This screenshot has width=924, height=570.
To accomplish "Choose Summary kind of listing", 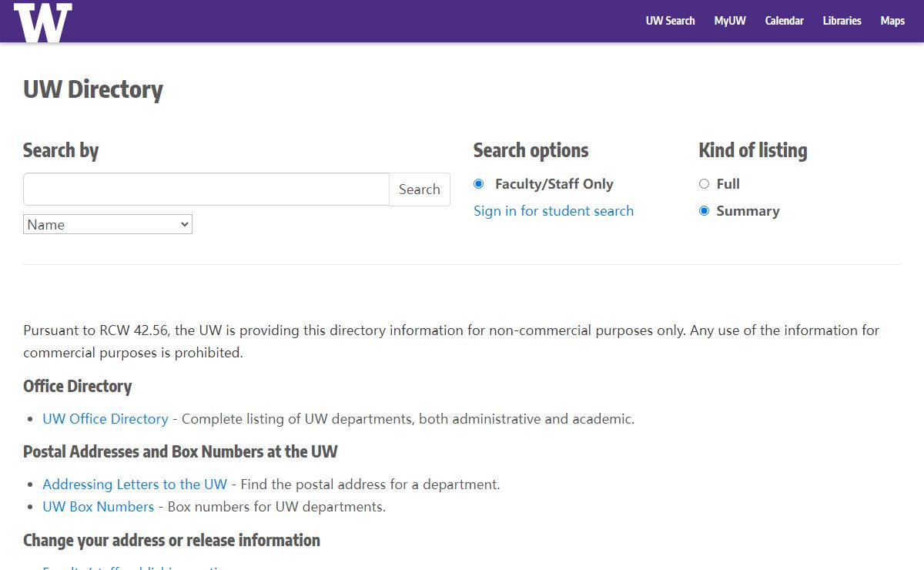I will point(704,211).
